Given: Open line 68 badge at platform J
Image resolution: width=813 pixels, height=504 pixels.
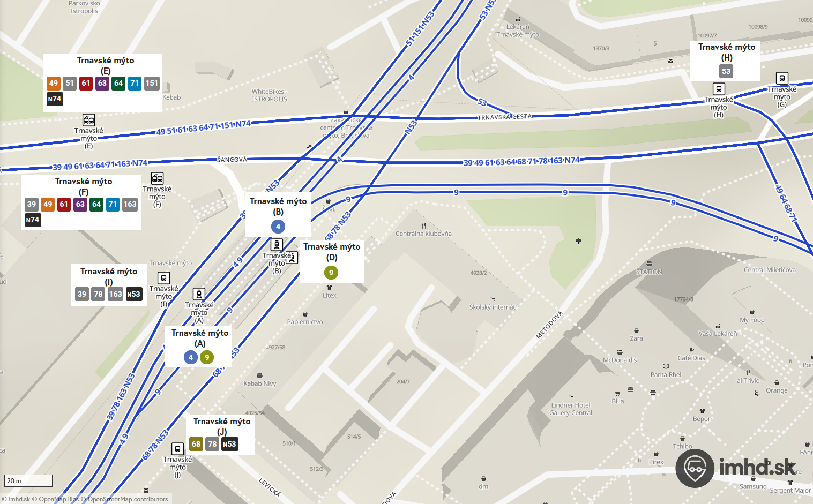Looking at the screenshot, I should (x=196, y=444).
